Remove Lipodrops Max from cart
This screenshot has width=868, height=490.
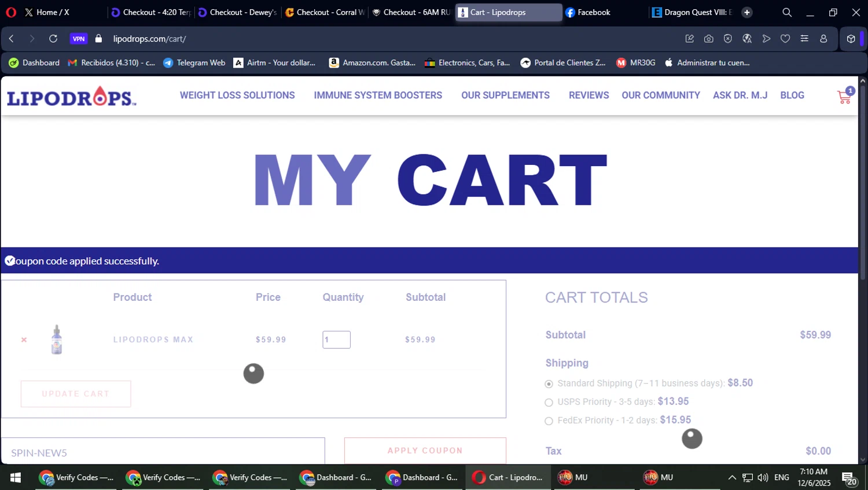click(24, 340)
